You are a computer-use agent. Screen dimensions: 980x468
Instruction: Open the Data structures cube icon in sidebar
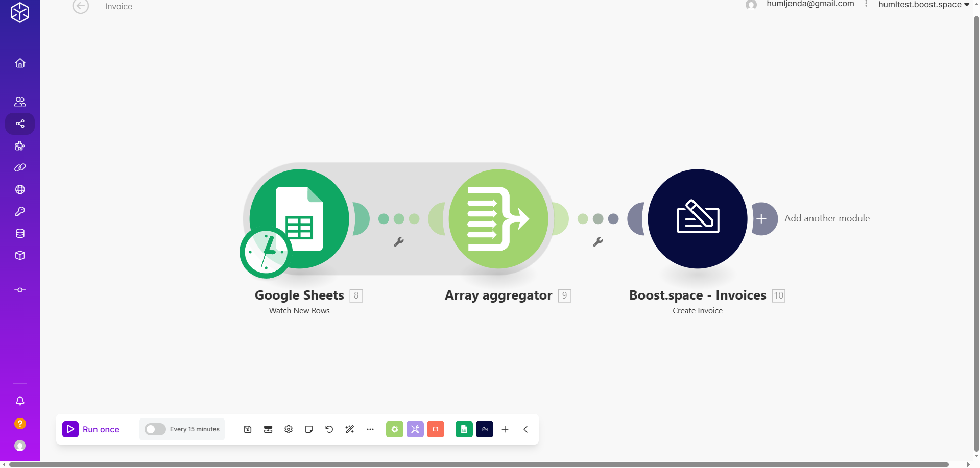(20, 255)
